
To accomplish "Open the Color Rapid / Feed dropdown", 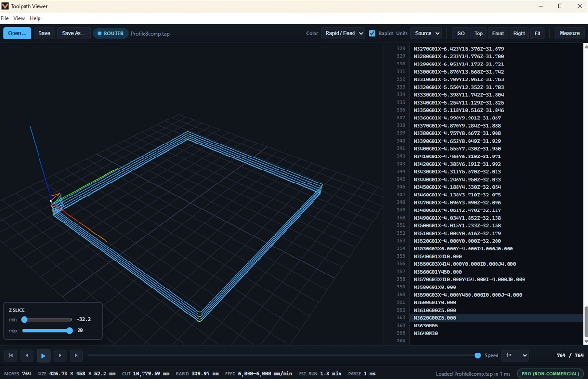I will (342, 33).
